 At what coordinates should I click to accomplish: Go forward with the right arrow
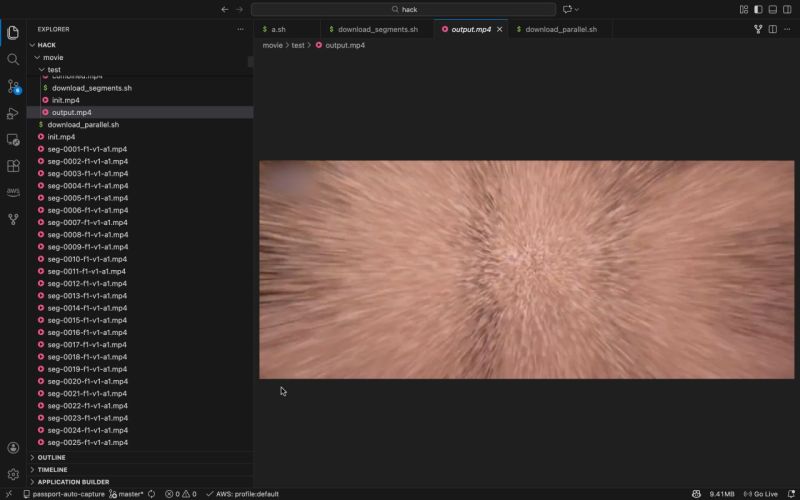(x=239, y=9)
